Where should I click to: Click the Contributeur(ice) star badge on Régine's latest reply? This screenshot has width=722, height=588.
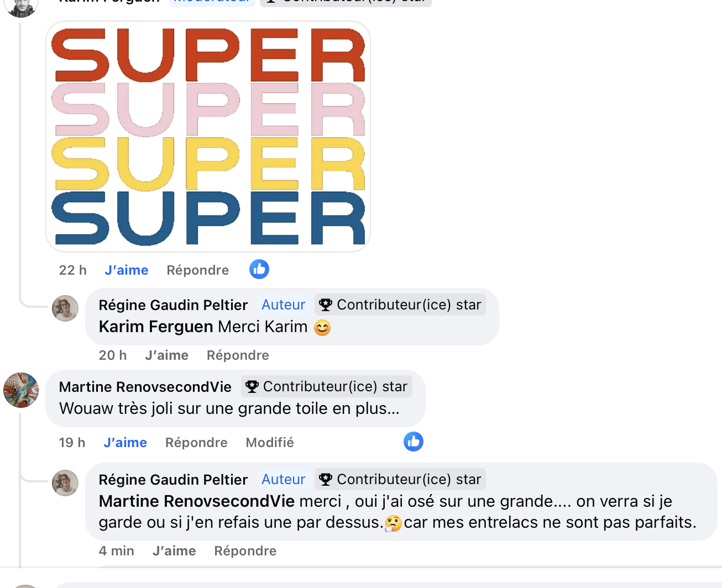[400, 479]
